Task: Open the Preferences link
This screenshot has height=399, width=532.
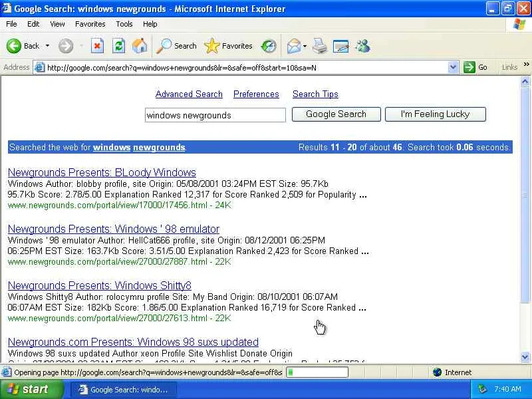Action: (x=256, y=94)
